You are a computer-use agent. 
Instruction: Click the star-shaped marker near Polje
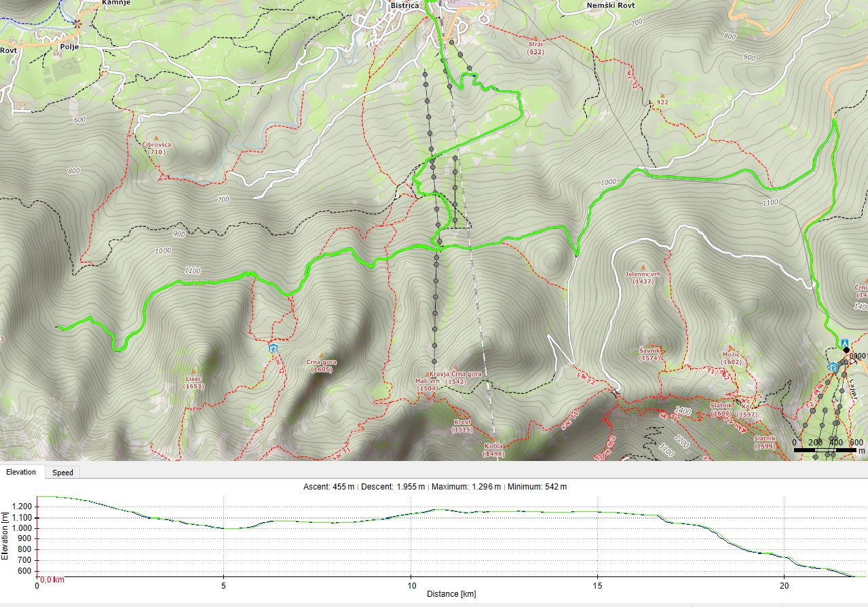pos(77,23)
